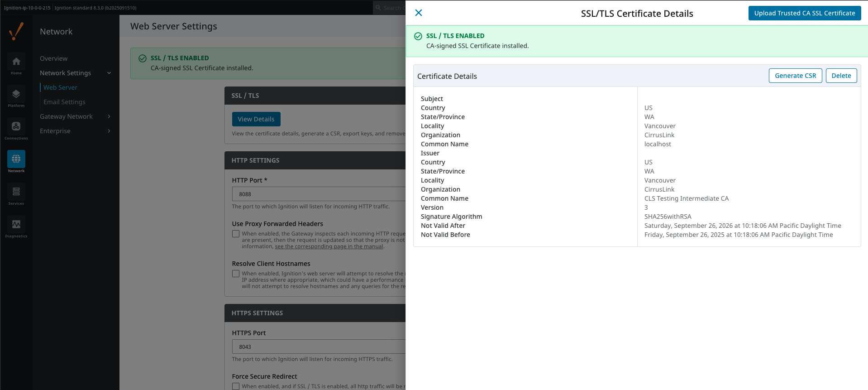Viewport: 868px width, 390px height.
Task: Toggle the Force Secure Redirect checkbox
Action: coord(236,386)
